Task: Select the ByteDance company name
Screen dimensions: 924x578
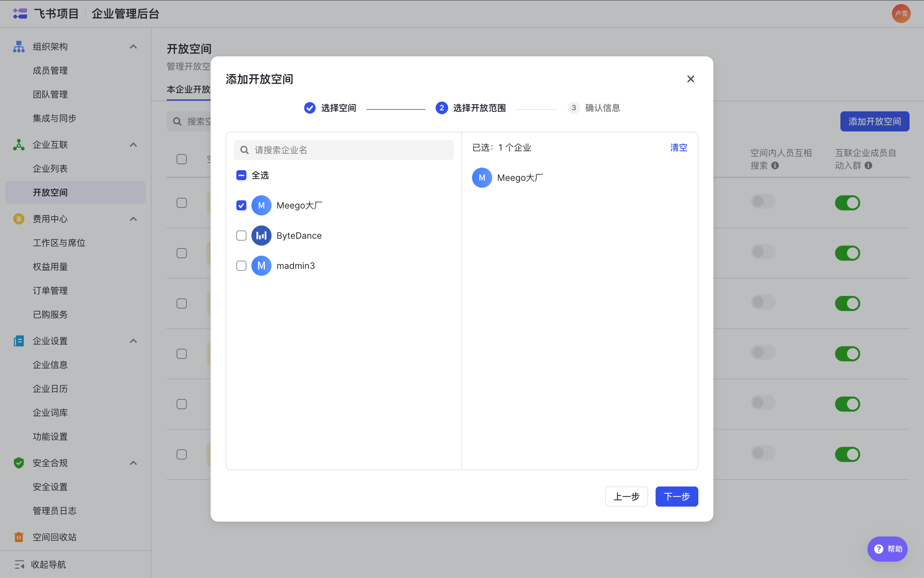Action: click(299, 236)
